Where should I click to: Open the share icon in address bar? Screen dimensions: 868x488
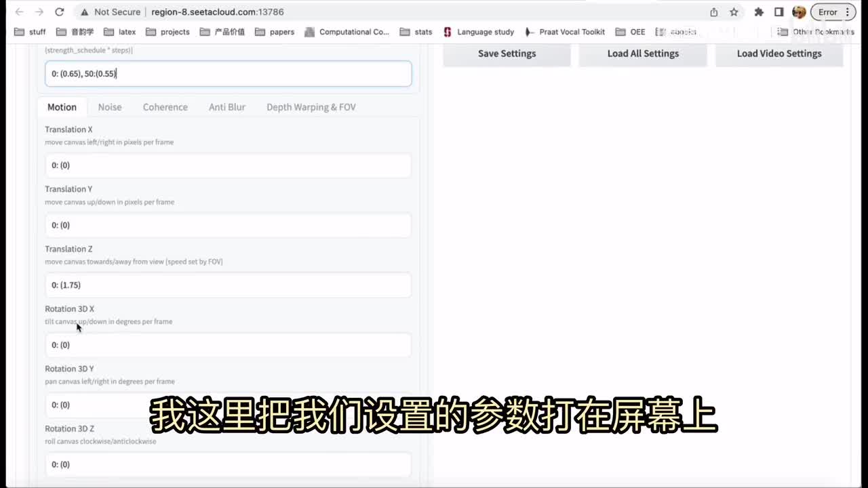point(714,12)
